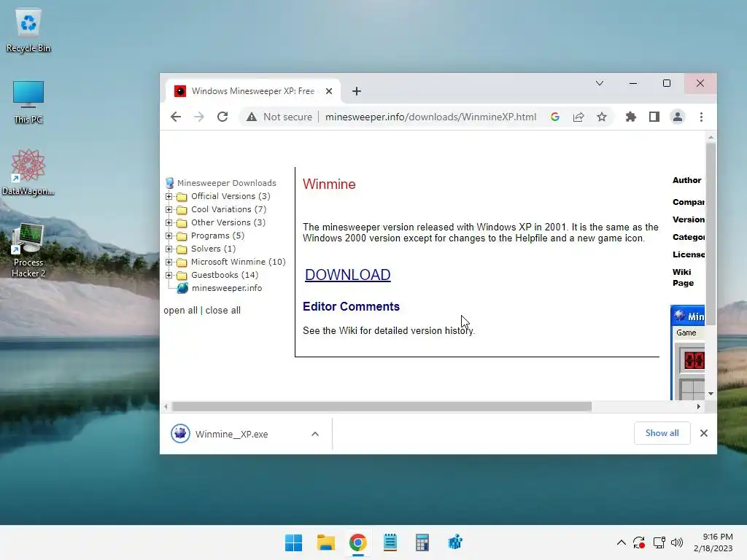Click the volume tray icon
Image resolution: width=747 pixels, height=560 pixels.
[x=676, y=542]
